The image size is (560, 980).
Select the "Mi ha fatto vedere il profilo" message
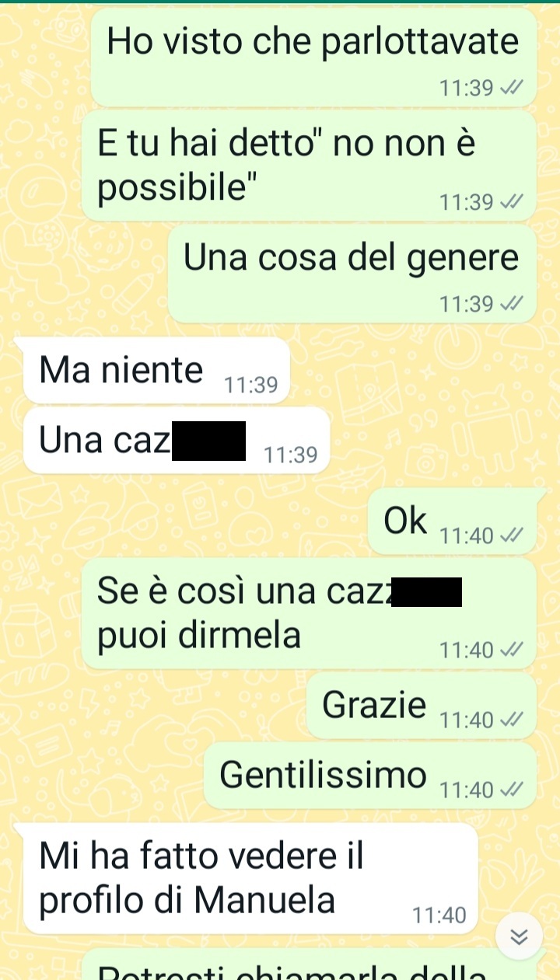pos(250,878)
